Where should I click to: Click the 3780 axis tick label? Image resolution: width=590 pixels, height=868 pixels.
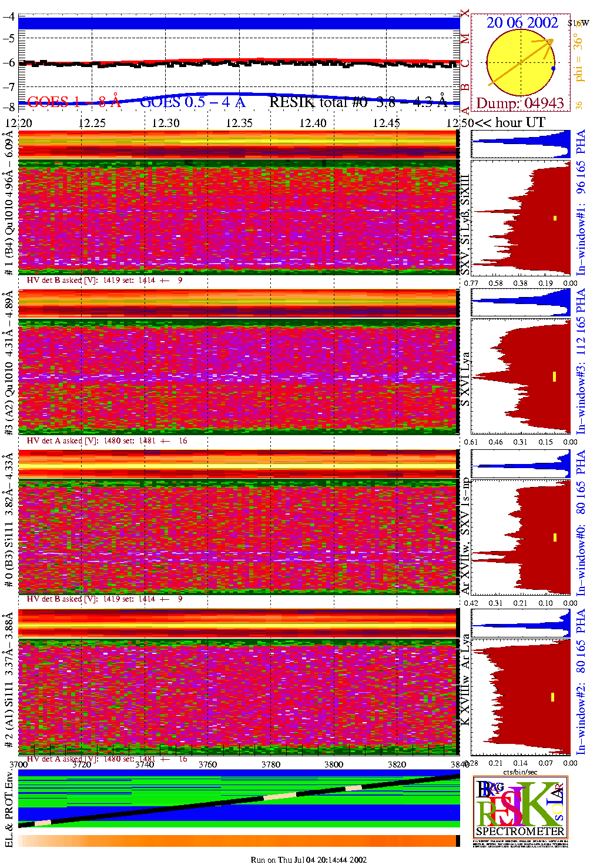pyautogui.click(x=271, y=764)
